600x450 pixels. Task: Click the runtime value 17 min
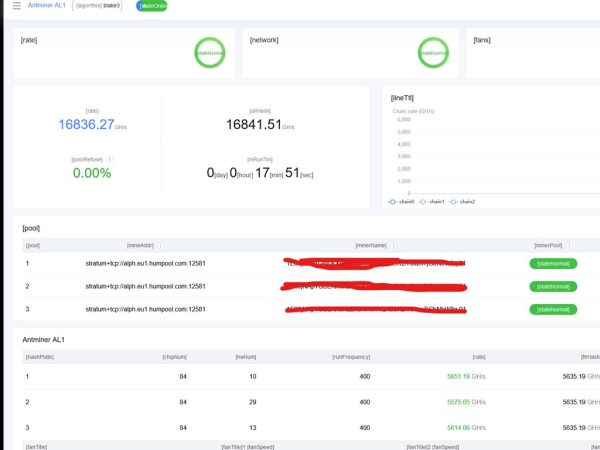point(269,173)
